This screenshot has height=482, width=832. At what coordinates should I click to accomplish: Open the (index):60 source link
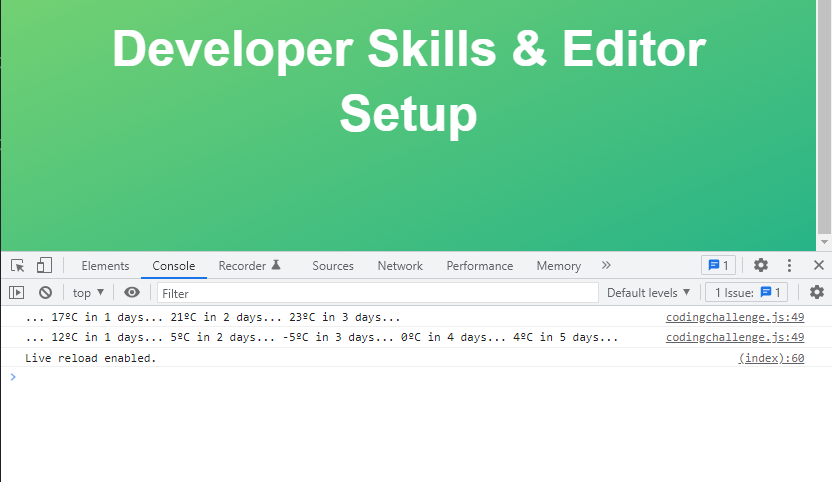[x=771, y=358]
